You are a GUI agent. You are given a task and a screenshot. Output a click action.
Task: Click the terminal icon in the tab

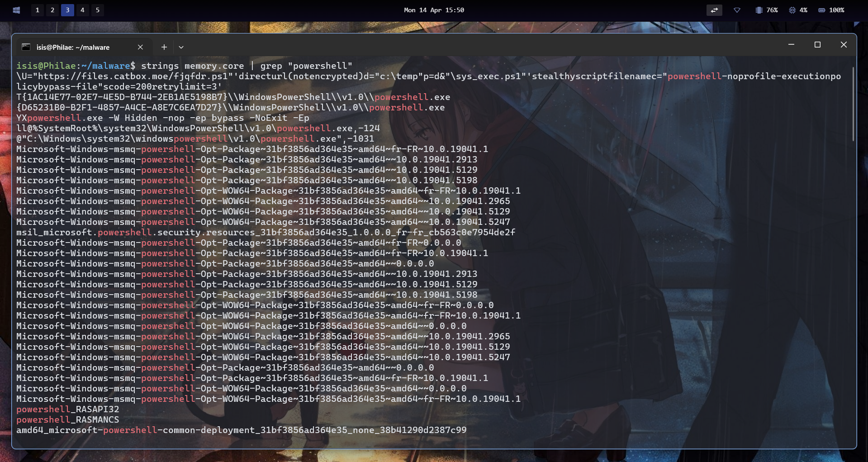coord(26,47)
